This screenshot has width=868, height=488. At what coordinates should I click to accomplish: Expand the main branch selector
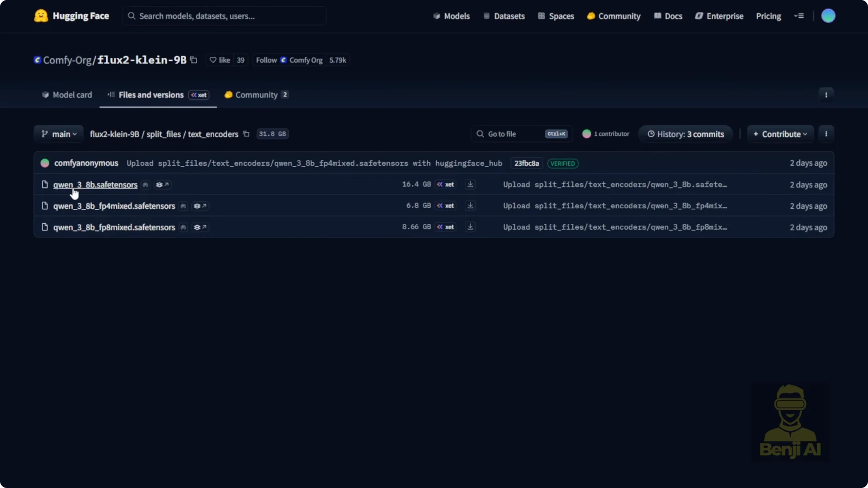click(x=59, y=134)
